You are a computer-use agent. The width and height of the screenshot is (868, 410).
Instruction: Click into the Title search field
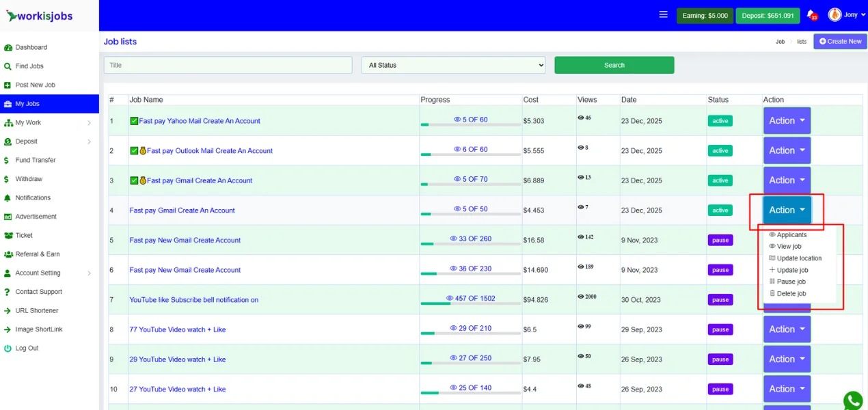coord(228,66)
